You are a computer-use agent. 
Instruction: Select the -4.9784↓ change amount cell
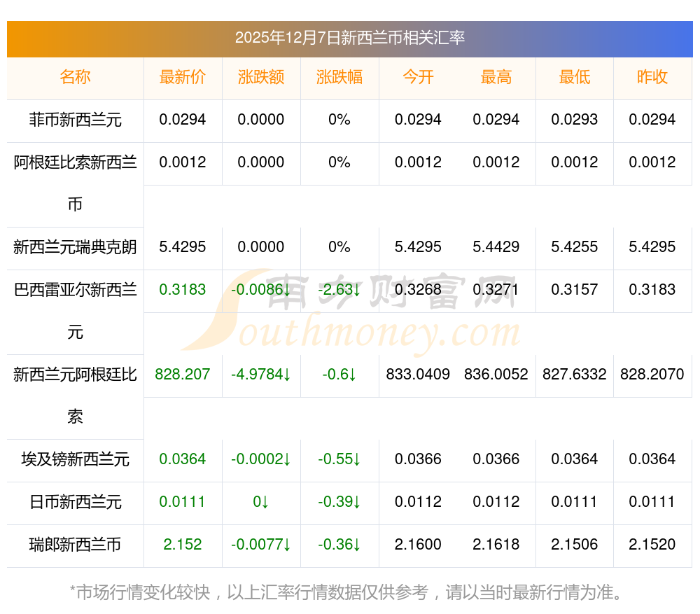(x=261, y=375)
